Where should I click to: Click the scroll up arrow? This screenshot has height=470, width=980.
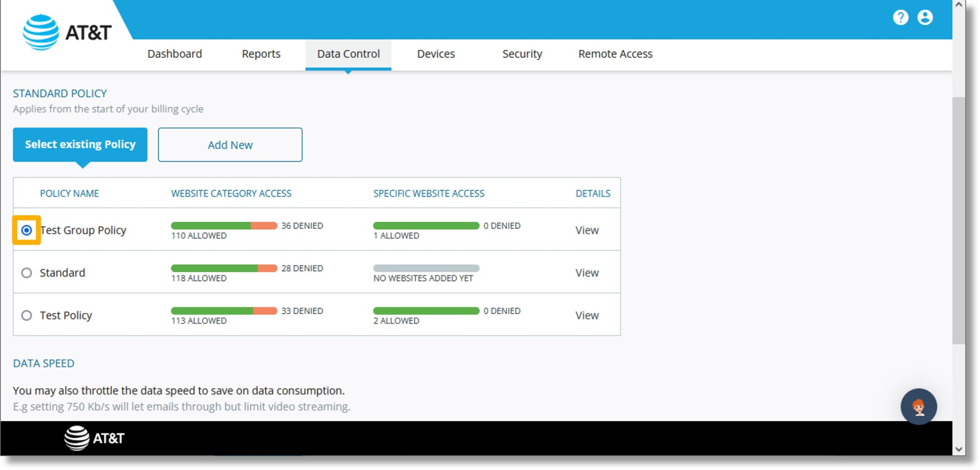click(x=959, y=5)
